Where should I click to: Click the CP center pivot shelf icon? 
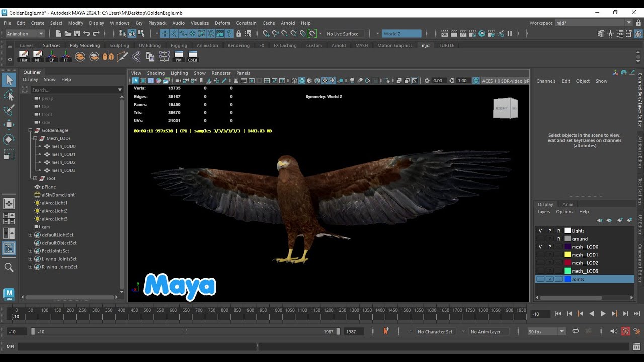[52, 56]
